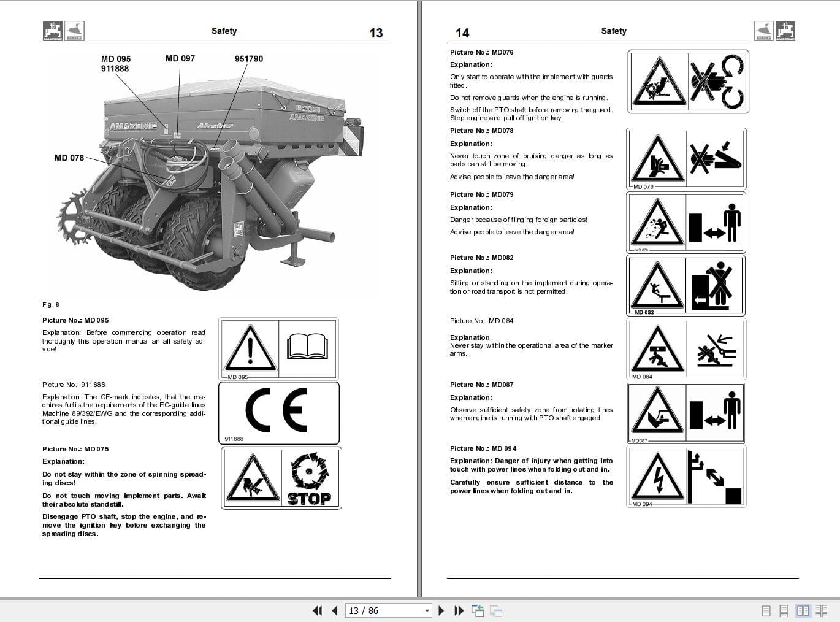Click the 'Picture No.: MD 084' heading
The image size is (840, 622).
(x=482, y=321)
